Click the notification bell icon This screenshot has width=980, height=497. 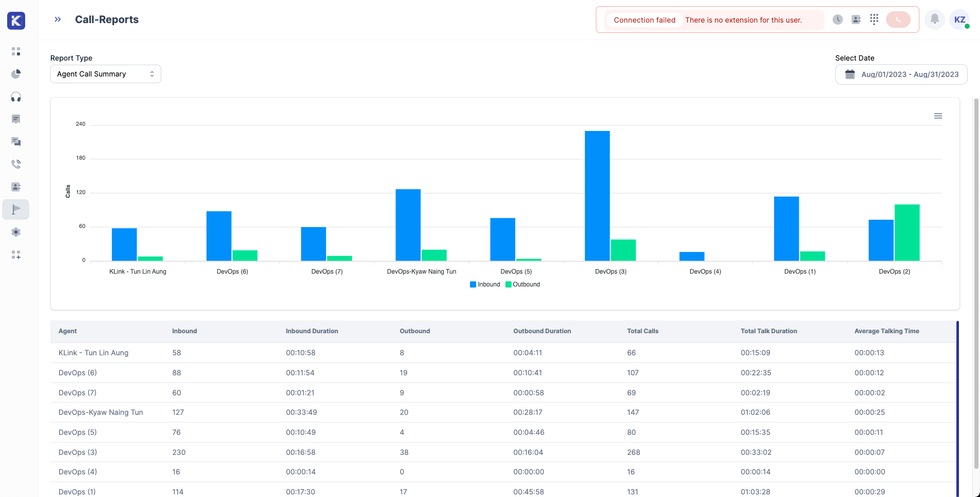tap(935, 20)
